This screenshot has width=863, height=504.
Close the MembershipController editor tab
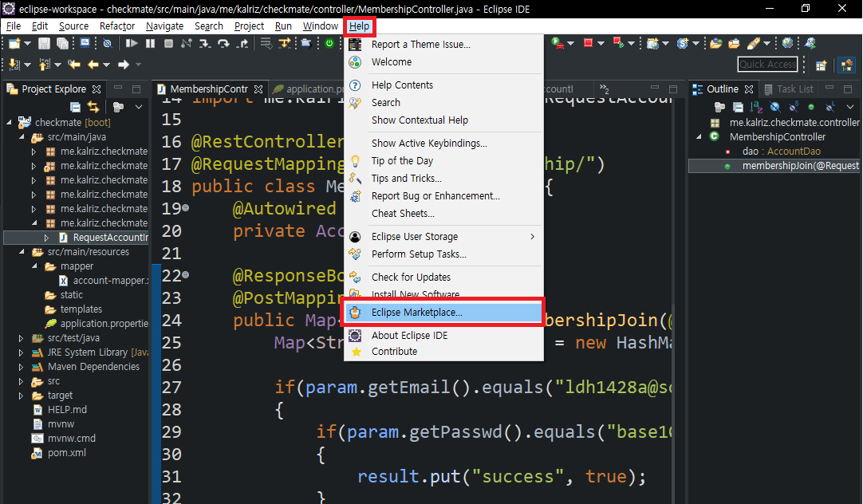tap(258, 89)
